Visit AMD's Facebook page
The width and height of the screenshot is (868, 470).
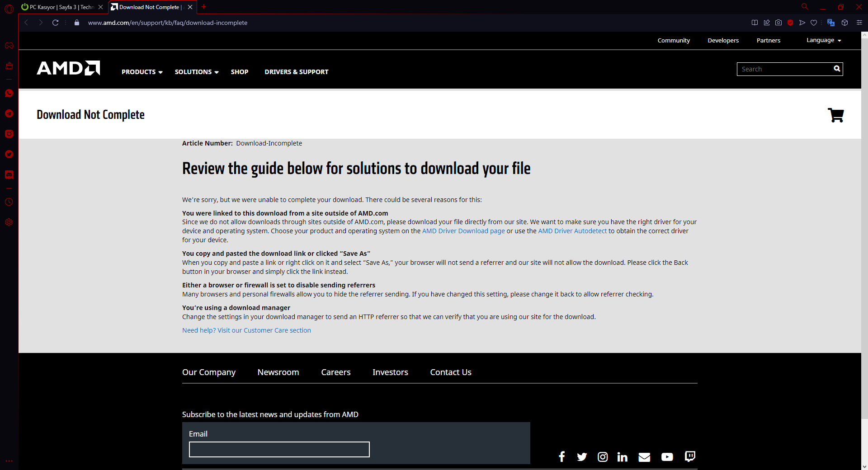(561, 457)
